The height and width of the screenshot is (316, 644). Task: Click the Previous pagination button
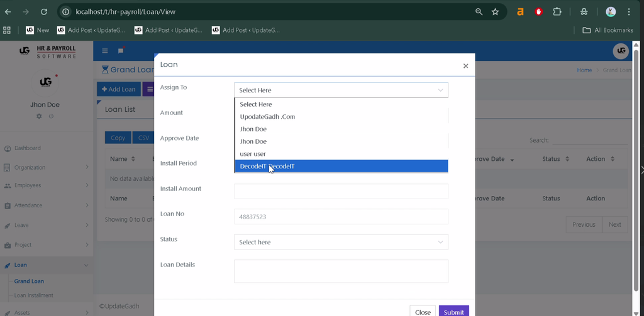pyautogui.click(x=584, y=224)
